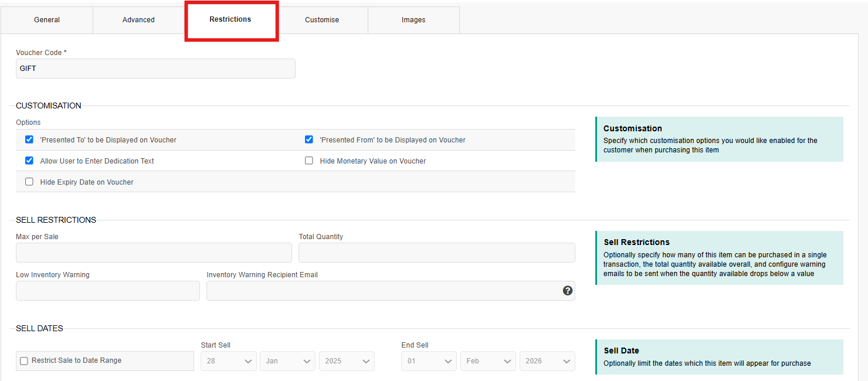Click the Options label
Screen dimensions: 868x381
[28, 123]
